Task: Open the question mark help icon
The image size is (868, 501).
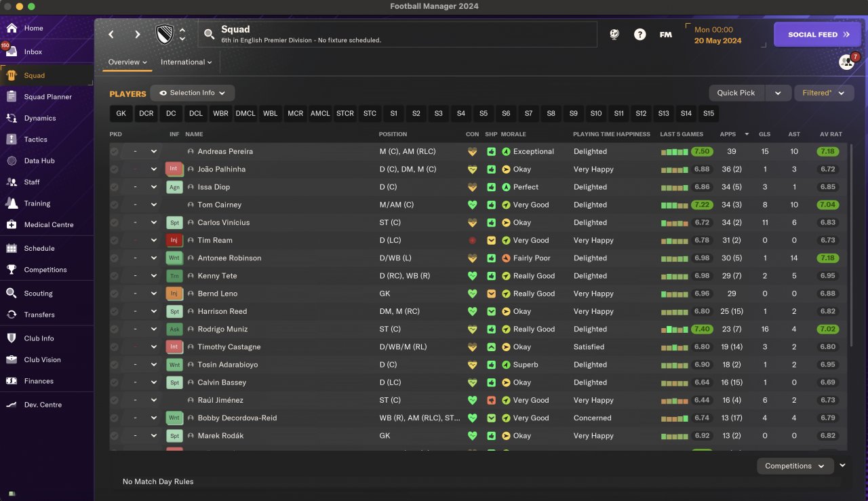Action: [x=640, y=35]
